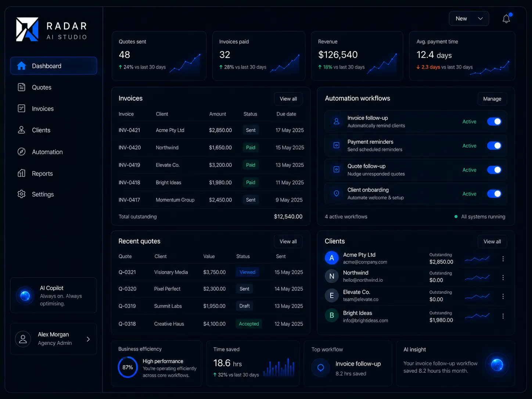Click the AI insight glowing orb
Viewport: 532px width, 399px height.
click(497, 365)
